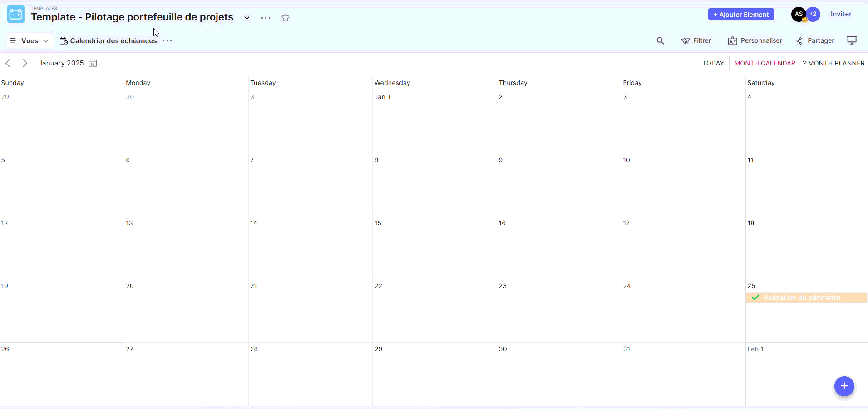
Task: Go to the next month arrow
Action: pyautogui.click(x=25, y=63)
